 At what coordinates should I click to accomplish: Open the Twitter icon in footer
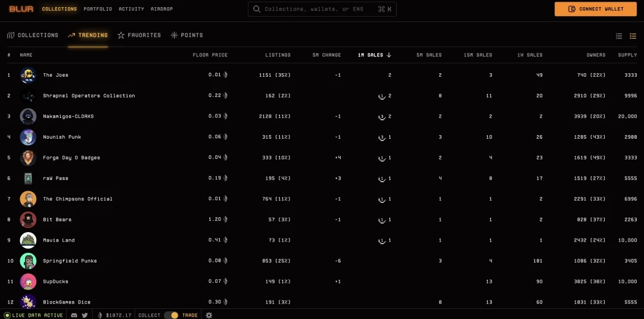click(x=85, y=315)
